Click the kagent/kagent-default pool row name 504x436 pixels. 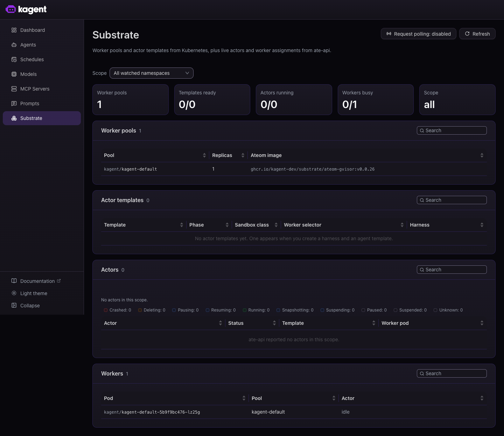pos(131,169)
